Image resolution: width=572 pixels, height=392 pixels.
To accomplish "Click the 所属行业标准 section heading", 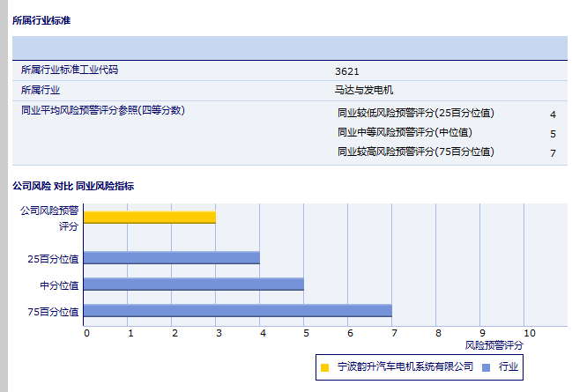I will click(41, 20).
